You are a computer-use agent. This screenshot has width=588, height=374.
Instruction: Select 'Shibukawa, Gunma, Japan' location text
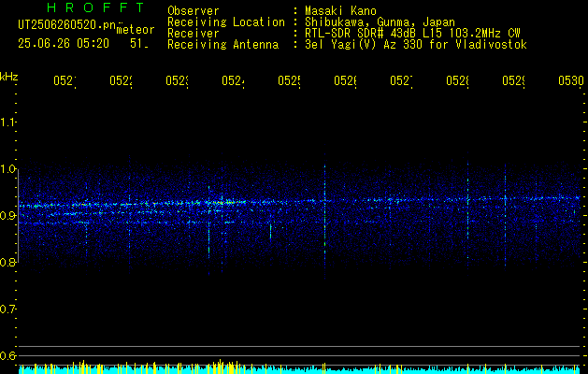pyautogui.click(x=380, y=22)
